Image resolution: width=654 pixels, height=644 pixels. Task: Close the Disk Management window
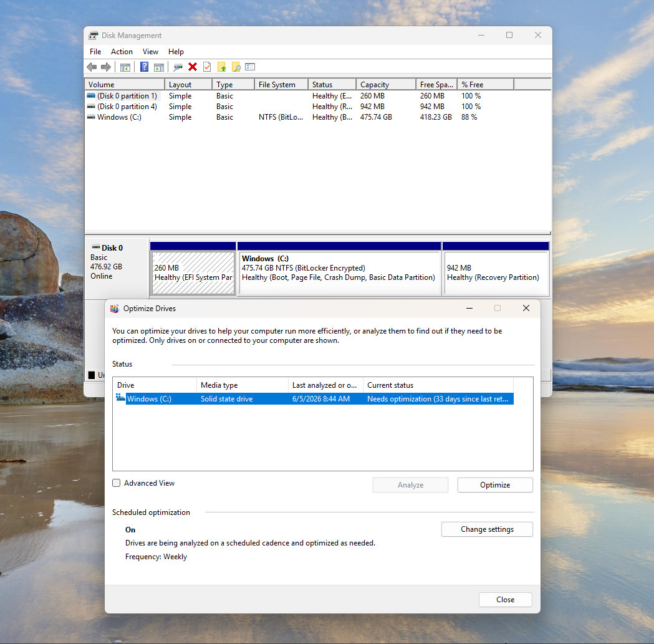[538, 35]
